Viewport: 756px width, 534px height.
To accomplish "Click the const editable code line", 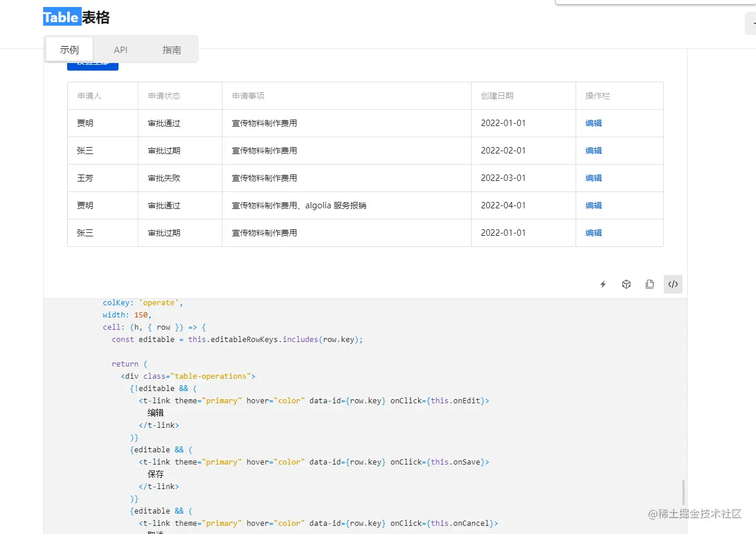I will pos(238,339).
